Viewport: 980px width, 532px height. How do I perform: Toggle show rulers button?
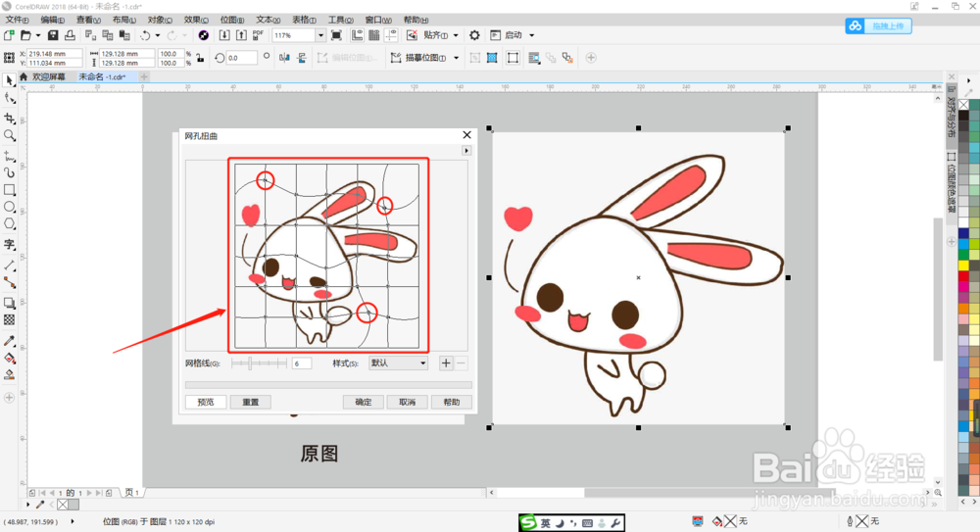pos(357,35)
